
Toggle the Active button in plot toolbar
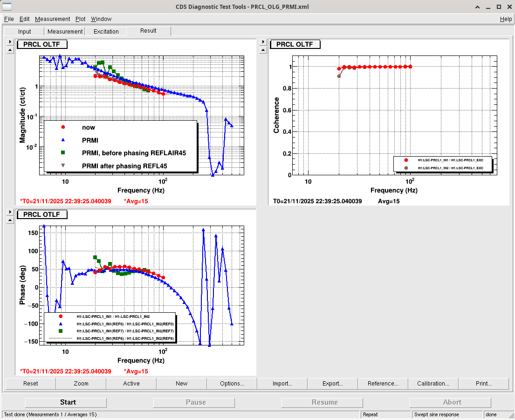pyautogui.click(x=131, y=384)
